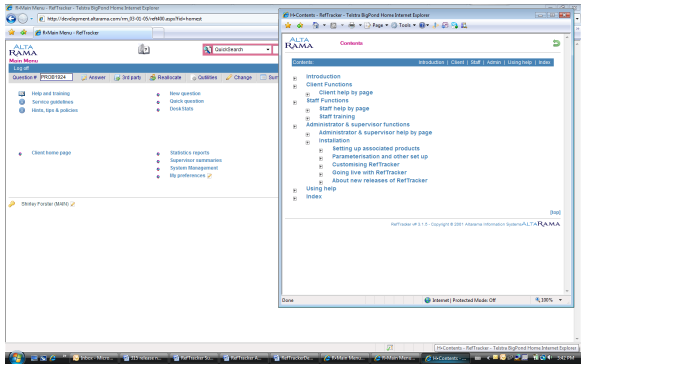Click the Answer toolbar button
681x383 pixels.
click(x=93, y=77)
